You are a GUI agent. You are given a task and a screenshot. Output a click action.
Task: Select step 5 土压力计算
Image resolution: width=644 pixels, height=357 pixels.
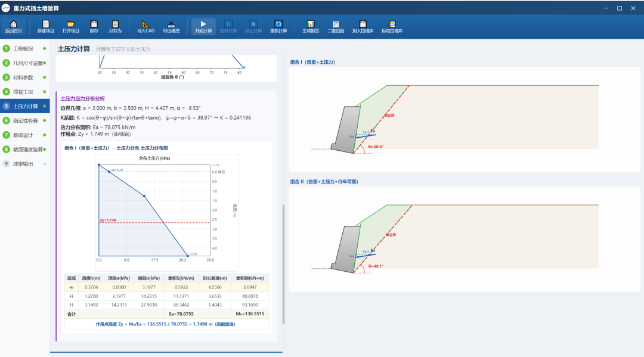pos(24,106)
